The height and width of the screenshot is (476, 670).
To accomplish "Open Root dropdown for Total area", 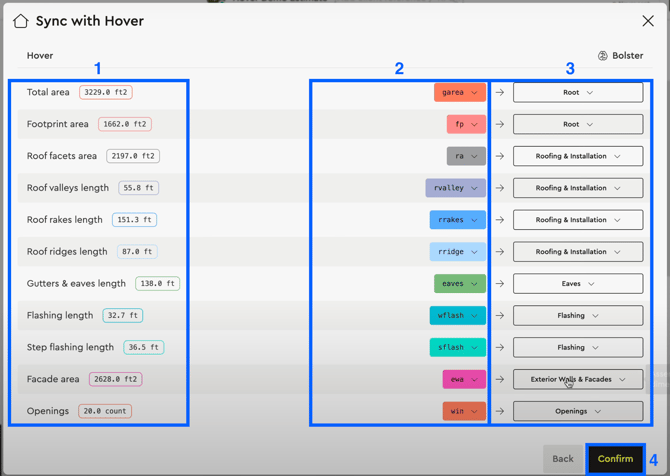I will (x=578, y=92).
